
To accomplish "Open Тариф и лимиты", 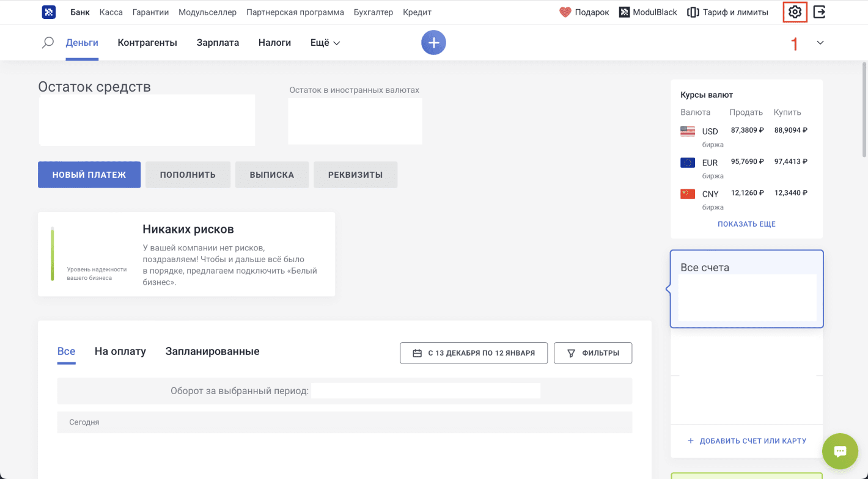I will pos(727,12).
